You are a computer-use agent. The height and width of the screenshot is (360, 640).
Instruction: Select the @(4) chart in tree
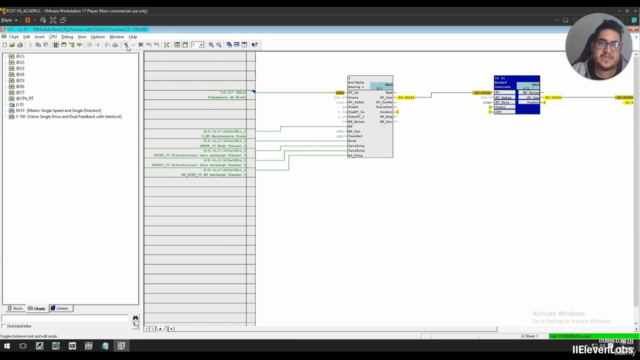tap(17, 74)
